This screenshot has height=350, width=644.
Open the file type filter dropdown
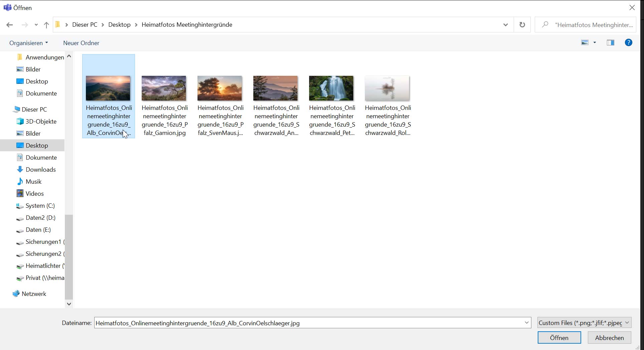tap(584, 323)
